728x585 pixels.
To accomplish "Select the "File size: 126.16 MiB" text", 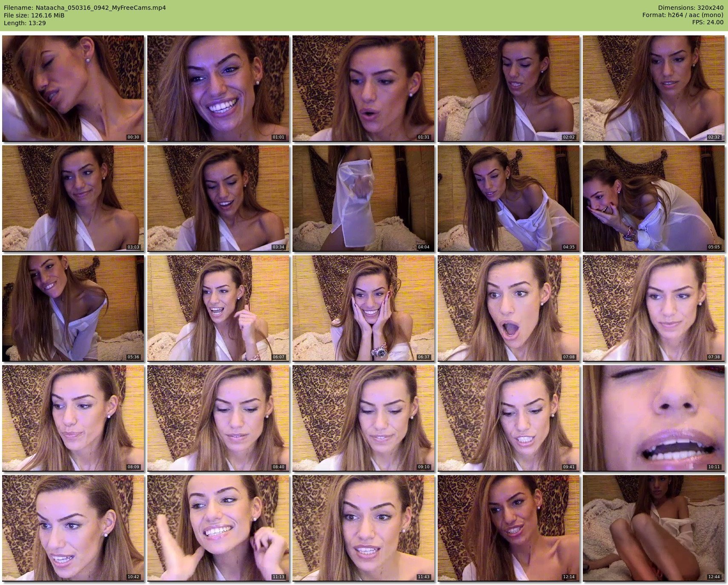I will 34,15.
